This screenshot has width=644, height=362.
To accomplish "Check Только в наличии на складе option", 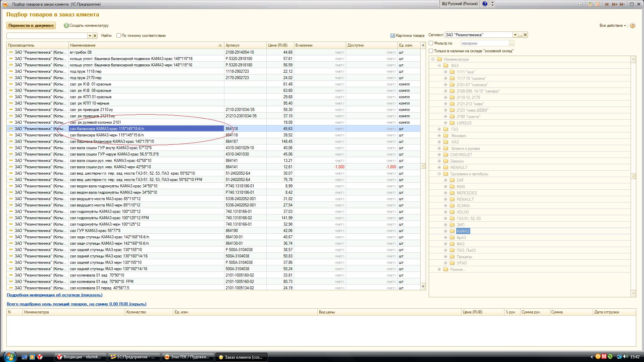I will (x=431, y=51).
